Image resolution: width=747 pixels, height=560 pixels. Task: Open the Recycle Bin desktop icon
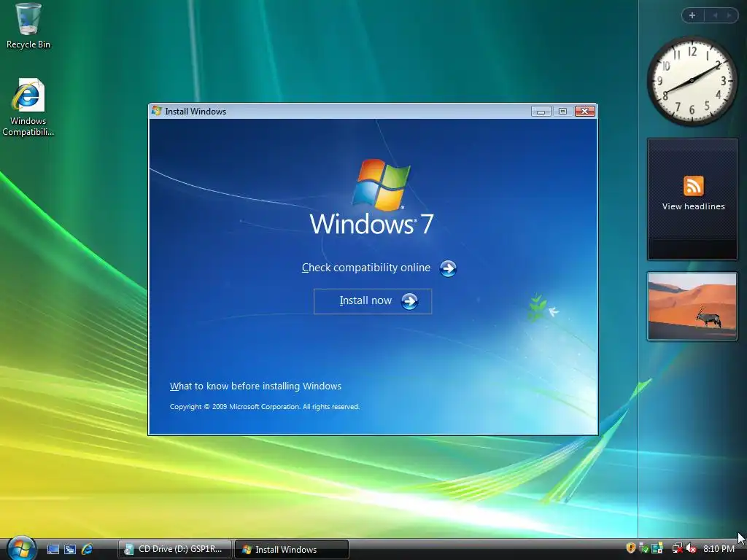click(28, 26)
